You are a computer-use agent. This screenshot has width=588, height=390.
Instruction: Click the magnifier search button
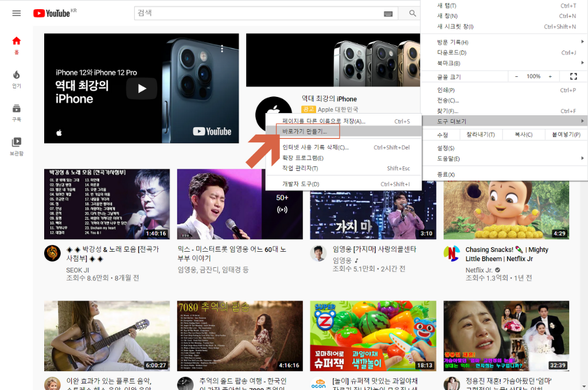(412, 13)
